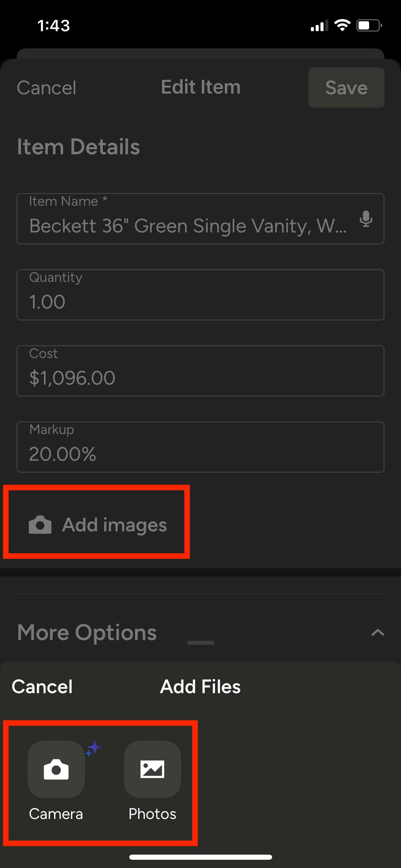Select the Cost field showing $1,096.00
Image resolution: width=401 pixels, height=868 pixels.
coord(200,371)
